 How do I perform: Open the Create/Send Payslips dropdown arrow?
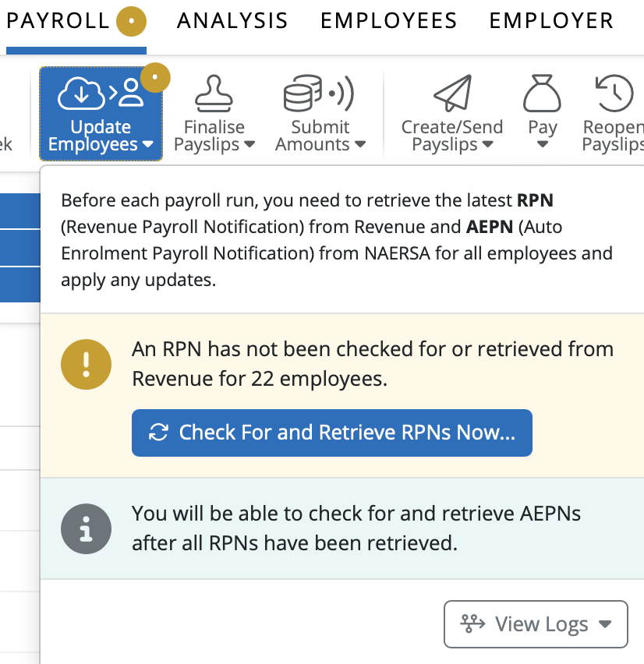coord(487,145)
